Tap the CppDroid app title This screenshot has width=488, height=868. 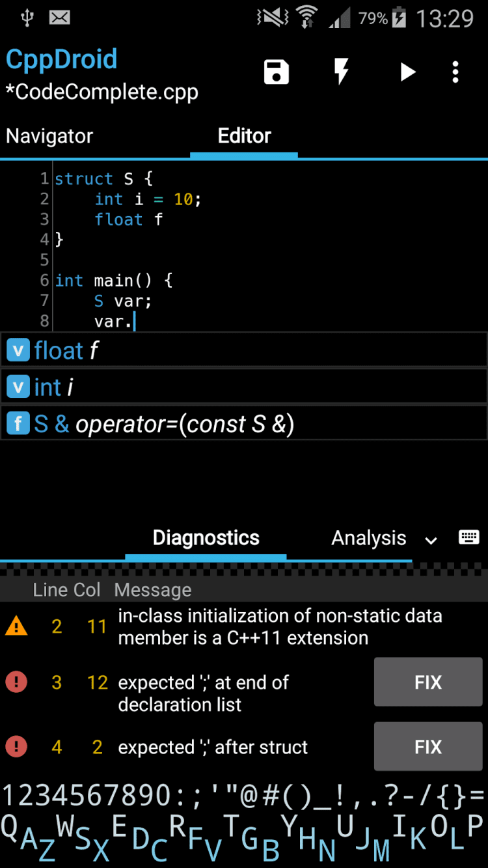(x=62, y=59)
